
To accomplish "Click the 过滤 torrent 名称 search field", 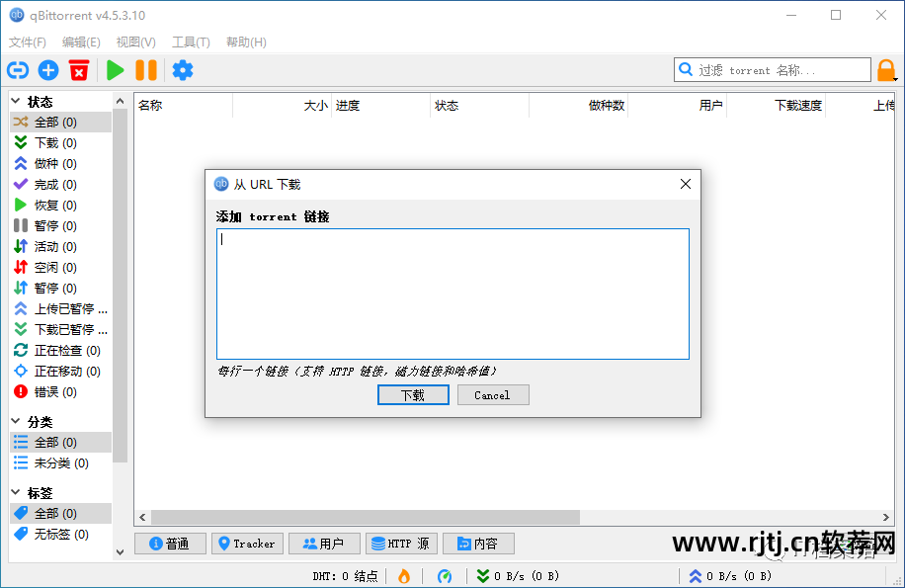I will pos(773,70).
